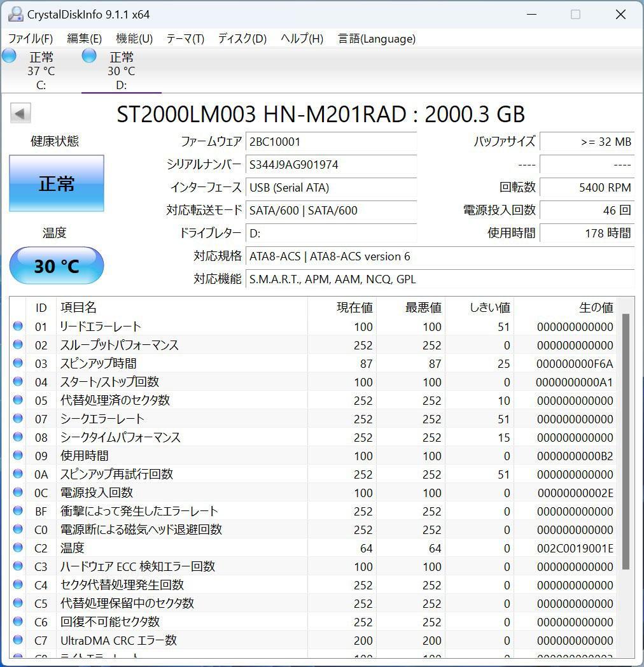The width and height of the screenshot is (644, 667).
Task: Click the status dot for スループットパフォーマンス row
Action: pyautogui.click(x=18, y=344)
